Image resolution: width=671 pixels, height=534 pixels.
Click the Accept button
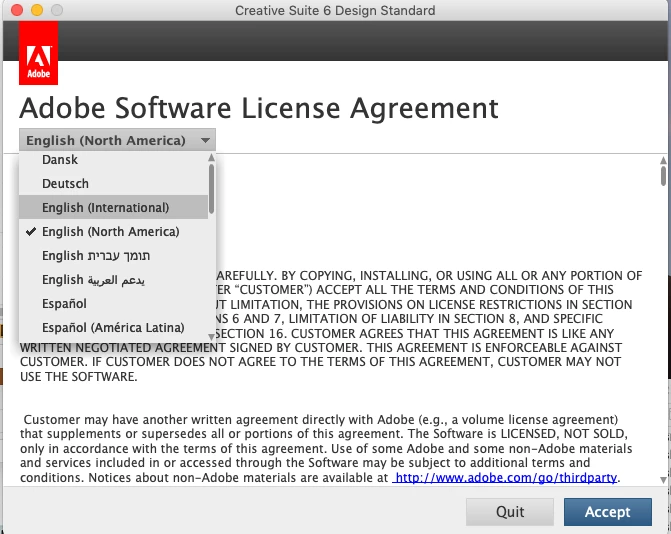[x=608, y=512]
